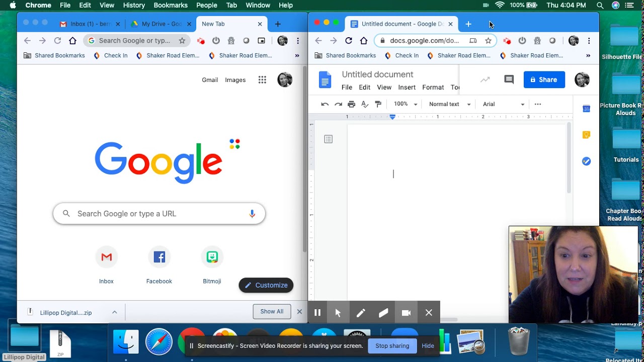Image resolution: width=644 pixels, height=362 pixels.
Task: Click undo in Google Docs toolbar
Action: point(325,104)
